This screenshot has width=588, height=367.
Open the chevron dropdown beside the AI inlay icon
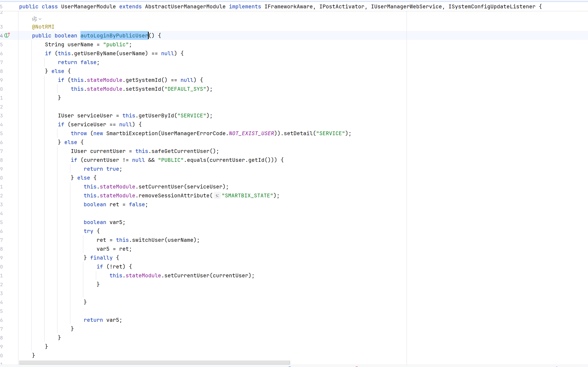point(40,19)
